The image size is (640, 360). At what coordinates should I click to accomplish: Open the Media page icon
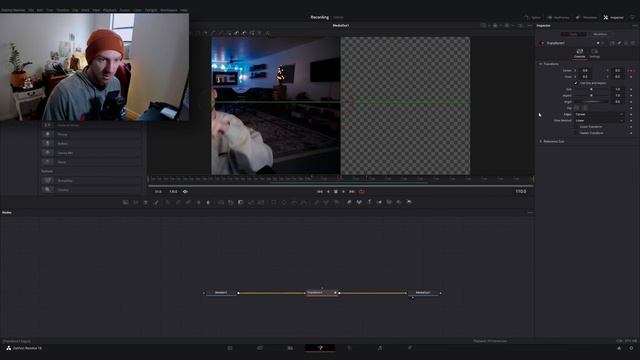pyautogui.click(x=230, y=348)
